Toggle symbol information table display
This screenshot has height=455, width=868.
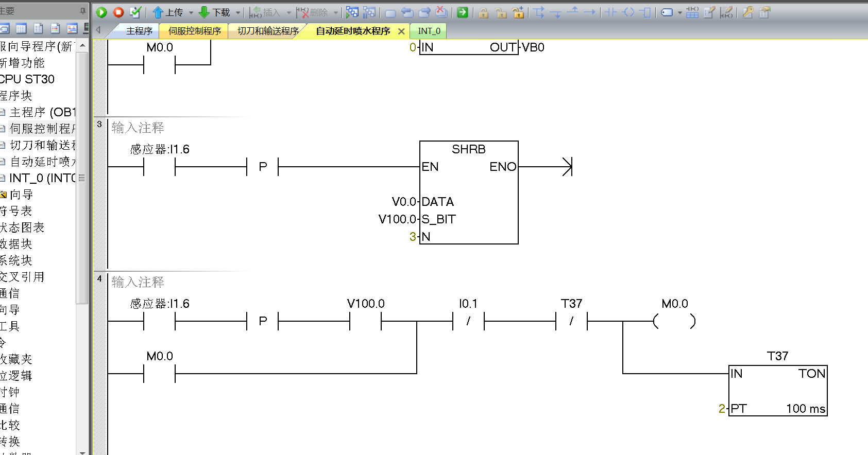[x=692, y=12]
